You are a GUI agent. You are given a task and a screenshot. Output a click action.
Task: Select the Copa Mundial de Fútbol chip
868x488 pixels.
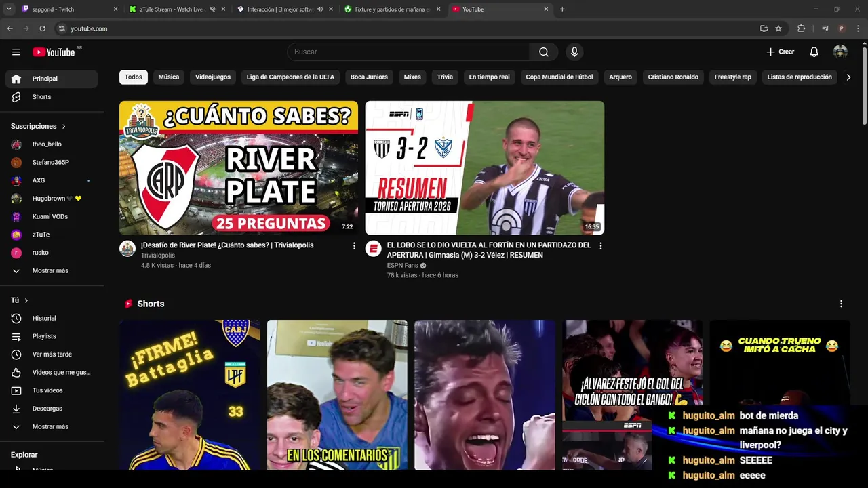point(559,77)
